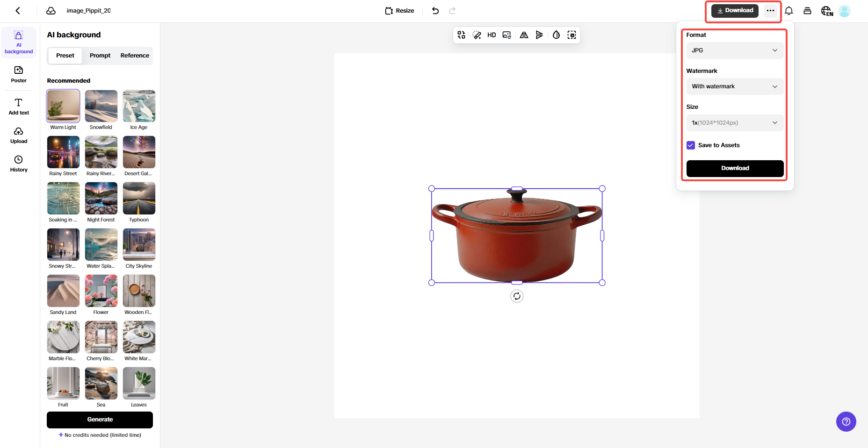This screenshot has width=868, height=448.
Task: Open the AI background sidebar tool
Action: (19, 42)
